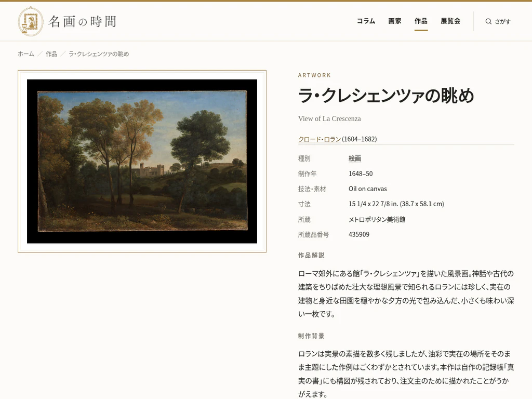Open the 展覧会 menu item
532x399 pixels.
(x=450, y=21)
